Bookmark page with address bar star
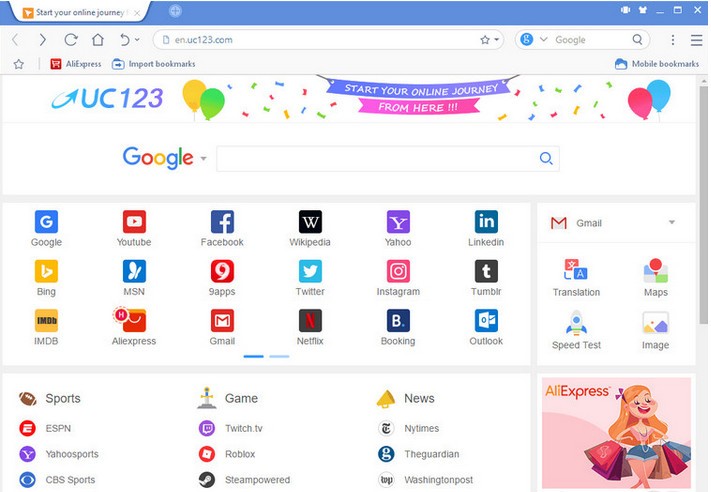Screen dimensions: 711x492 pos(485,40)
